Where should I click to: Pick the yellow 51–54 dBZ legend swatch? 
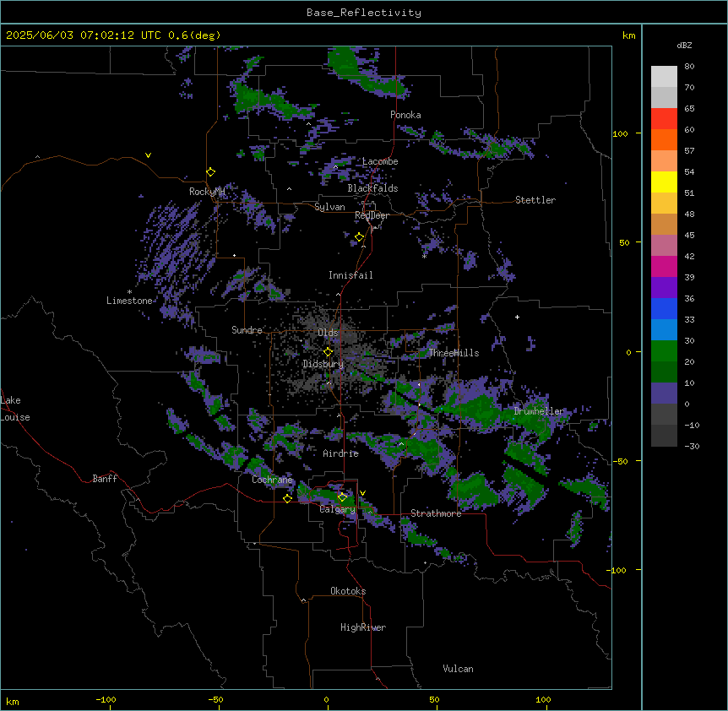click(664, 182)
